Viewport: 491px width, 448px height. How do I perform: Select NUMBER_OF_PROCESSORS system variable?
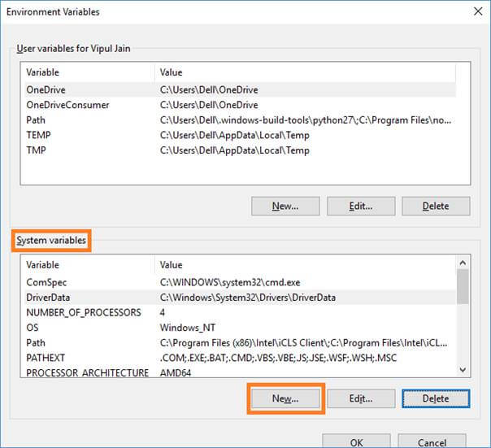click(241, 312)
